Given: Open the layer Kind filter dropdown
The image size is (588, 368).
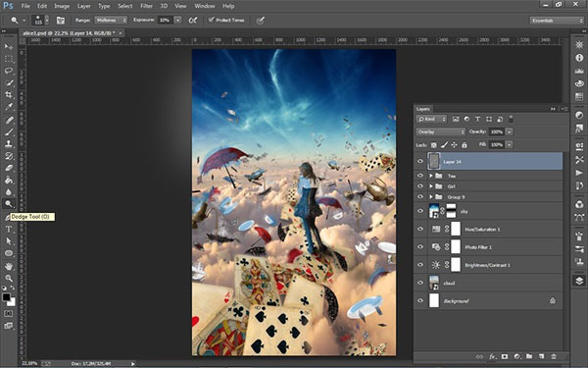Looking at the screenshot, I should [x=431, y=119].
